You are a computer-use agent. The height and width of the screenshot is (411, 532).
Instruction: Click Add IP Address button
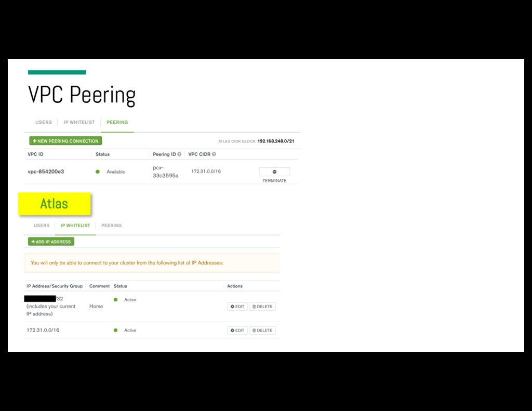[51, 242]
